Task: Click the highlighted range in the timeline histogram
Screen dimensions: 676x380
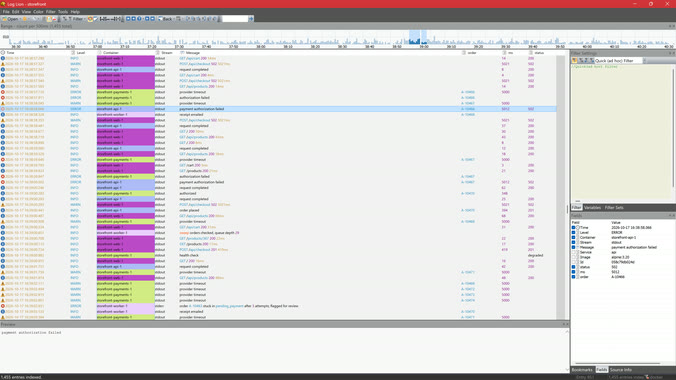Action: tap(414, 37)
